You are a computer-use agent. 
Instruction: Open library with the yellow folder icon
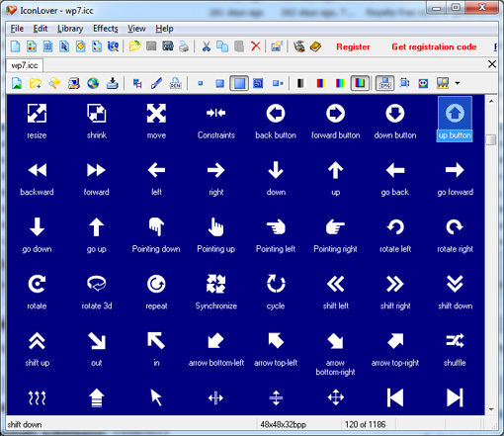coord(134,46)
